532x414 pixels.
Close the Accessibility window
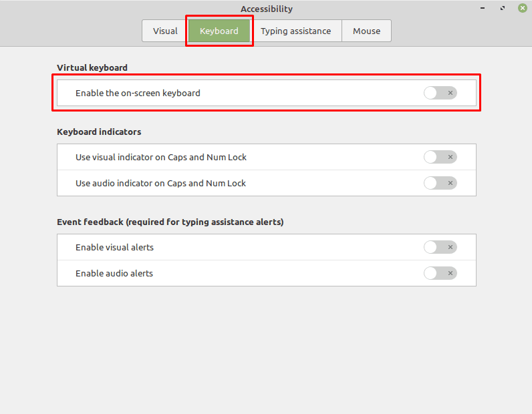click(x=523, y=8)
